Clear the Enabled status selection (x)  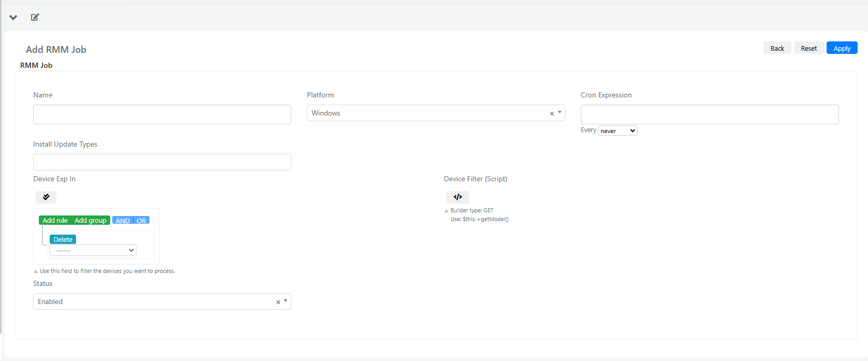278,302
